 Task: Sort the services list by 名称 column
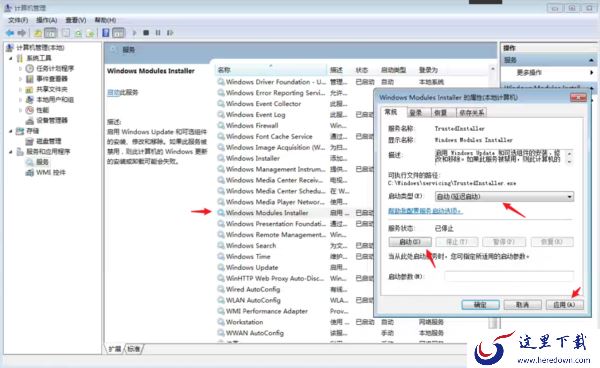coord(270,70)
